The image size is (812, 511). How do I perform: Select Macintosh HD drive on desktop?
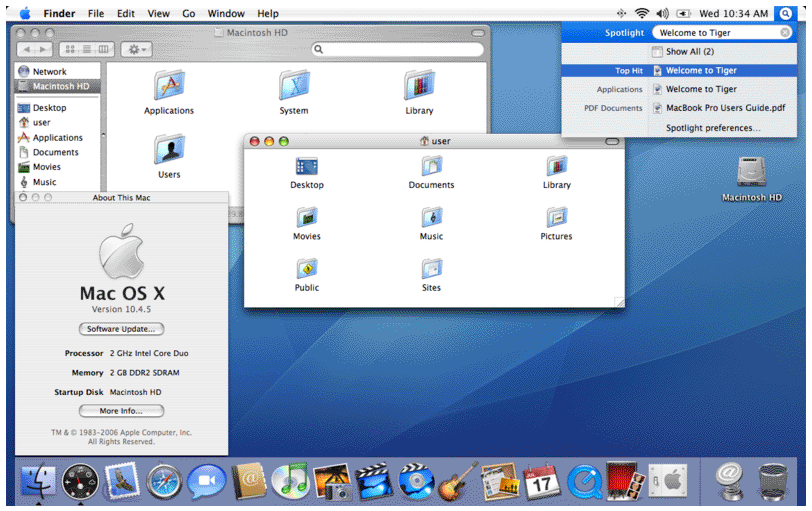[x=751, y=179]
